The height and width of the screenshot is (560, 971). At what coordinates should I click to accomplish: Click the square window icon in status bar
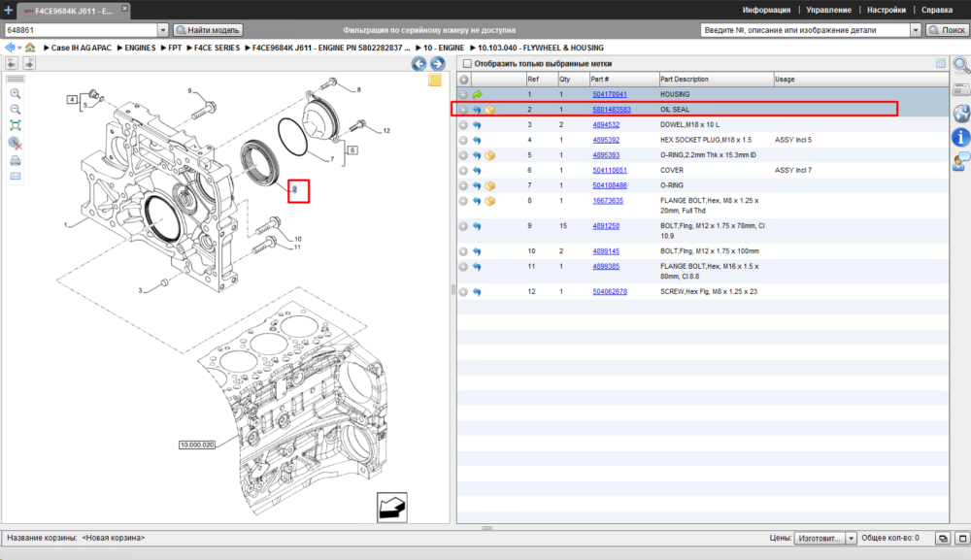962,539
